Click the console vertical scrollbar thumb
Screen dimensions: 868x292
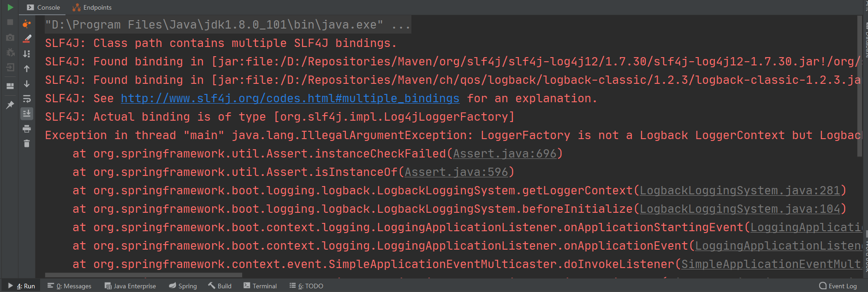pos(860,86)
